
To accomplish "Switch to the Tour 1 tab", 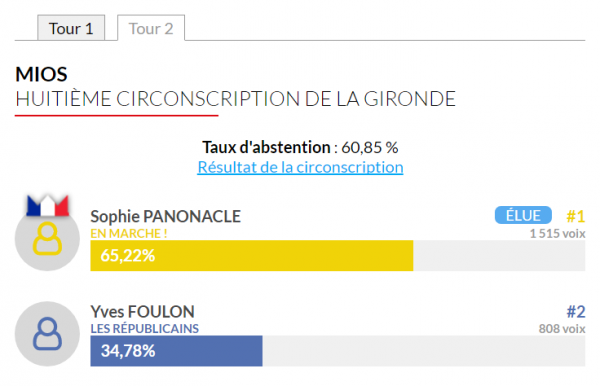I will 71,28.
